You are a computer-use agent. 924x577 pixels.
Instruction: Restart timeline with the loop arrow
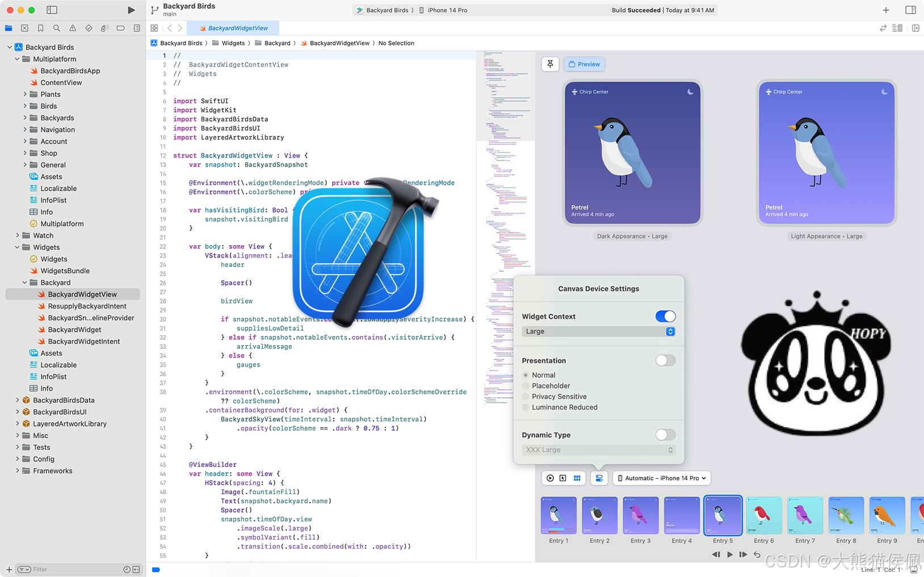coord(757,554)
